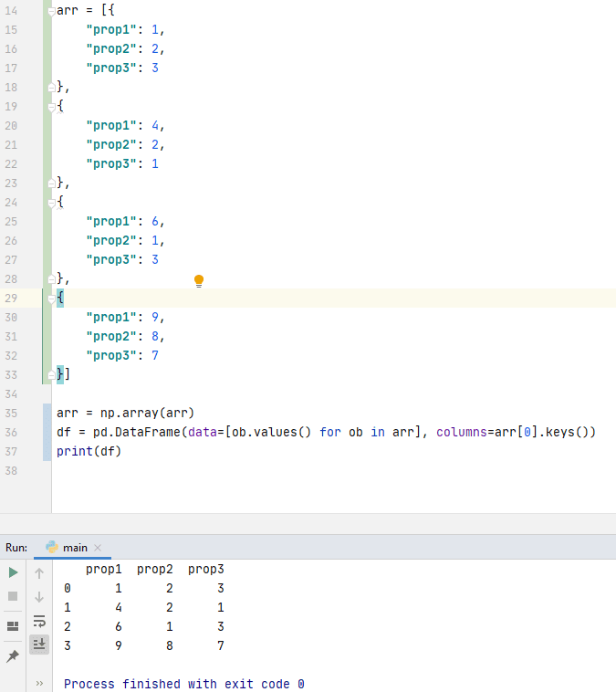Click value 6 in output row 2
Viewport: 616px width, 692px height.
[119, 626]
